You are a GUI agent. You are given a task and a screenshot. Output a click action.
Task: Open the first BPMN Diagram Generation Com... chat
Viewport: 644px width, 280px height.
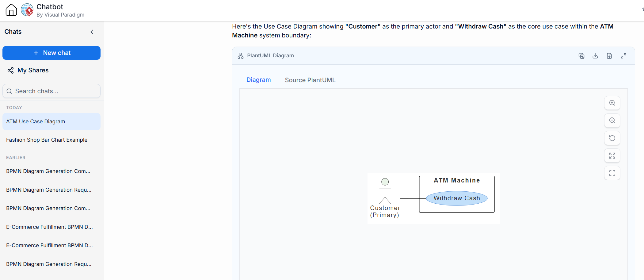tap(51, 171)
